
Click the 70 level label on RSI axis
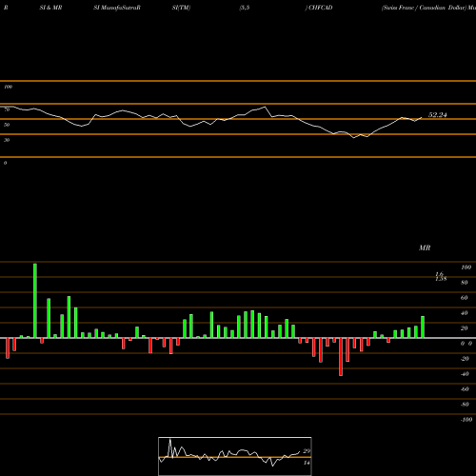click(x=7, y=109)
